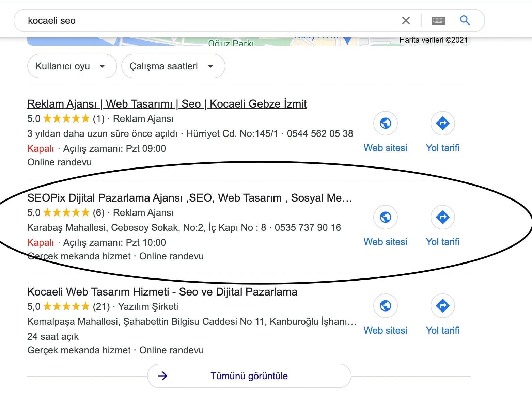Click the 5,0 rating with (21) reviews
532x399 pixels.
(x=68, y=307)
